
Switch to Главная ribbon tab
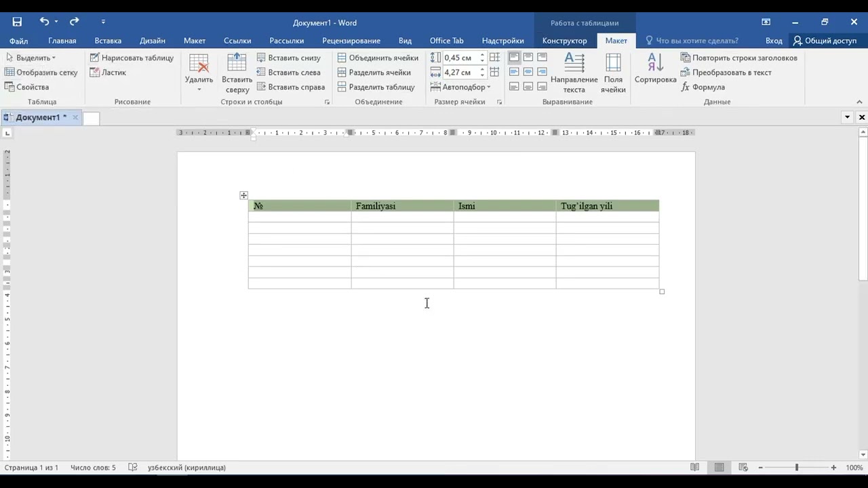pos(62,41)
